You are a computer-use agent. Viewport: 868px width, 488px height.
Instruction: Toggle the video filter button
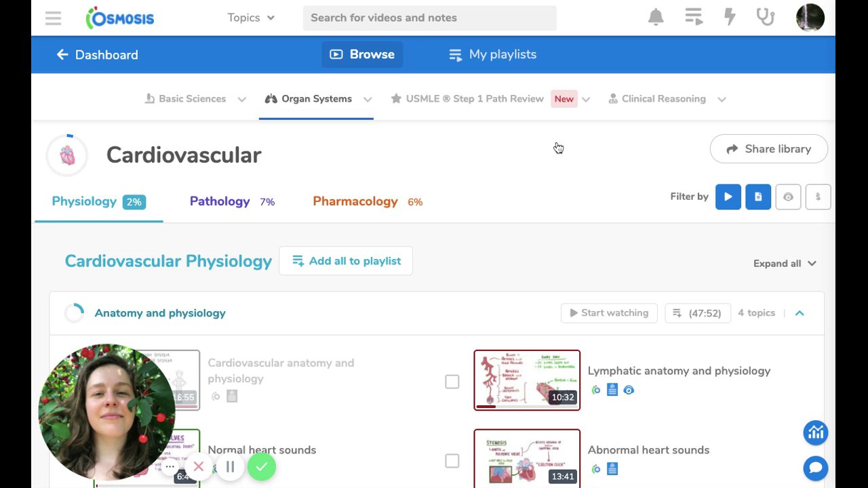pos(728,197)
